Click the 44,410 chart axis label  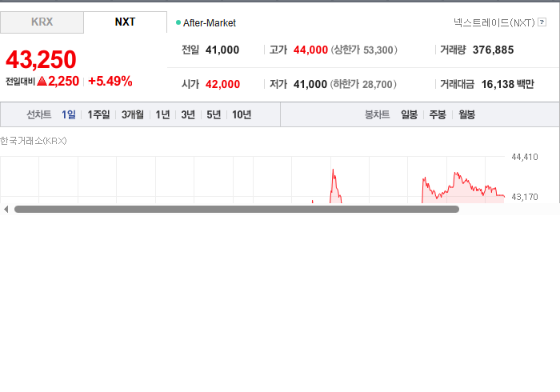click(524, 157)
